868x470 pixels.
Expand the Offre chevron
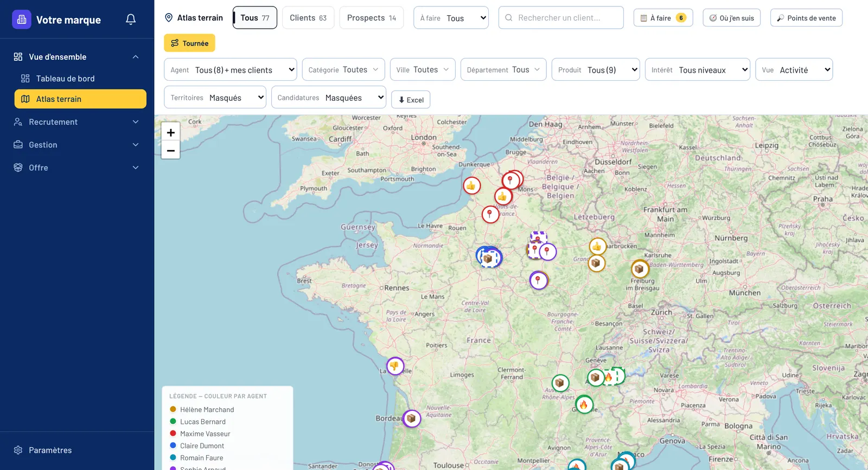pyautogui.click(x=136, y=168)
